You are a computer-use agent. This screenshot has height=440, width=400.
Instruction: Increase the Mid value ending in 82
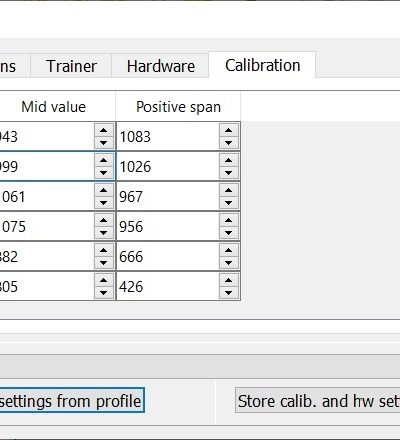click(x=104, y=250)
